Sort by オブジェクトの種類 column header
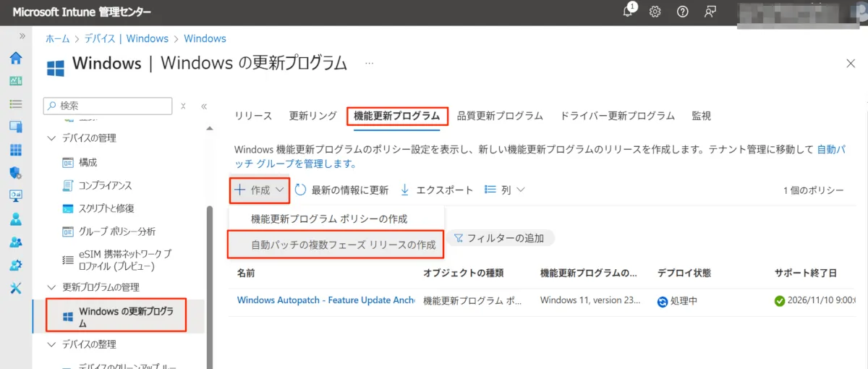This screenshot has height=369, width=868. 463,273
